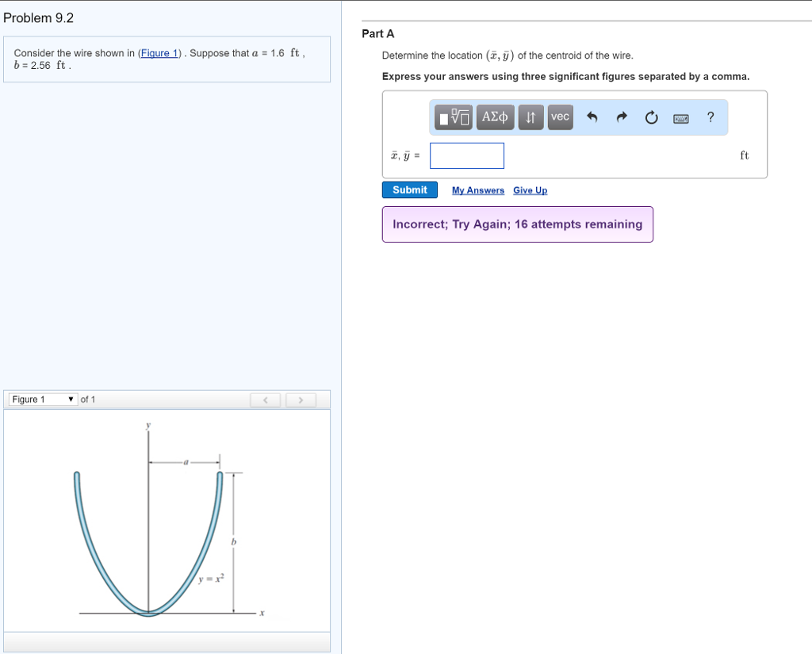Insert a vector using the vec icon
This screenshot has width=812, height=654.
click(560, 117)
